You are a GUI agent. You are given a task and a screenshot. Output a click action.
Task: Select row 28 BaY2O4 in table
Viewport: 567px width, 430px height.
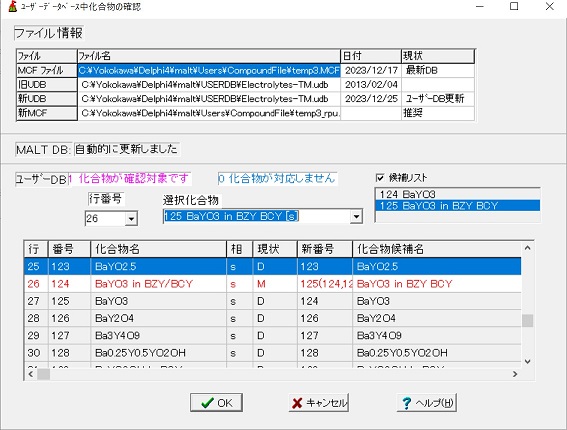[x=273, y=318]
